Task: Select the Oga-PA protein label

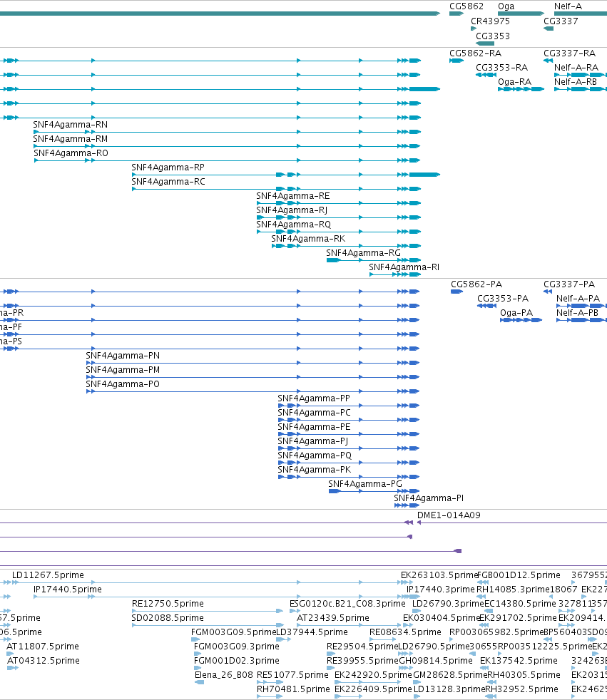Action: coord(516,313)
